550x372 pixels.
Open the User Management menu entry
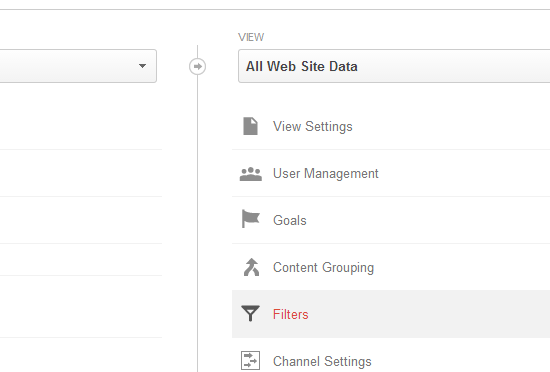coord(326,174)
